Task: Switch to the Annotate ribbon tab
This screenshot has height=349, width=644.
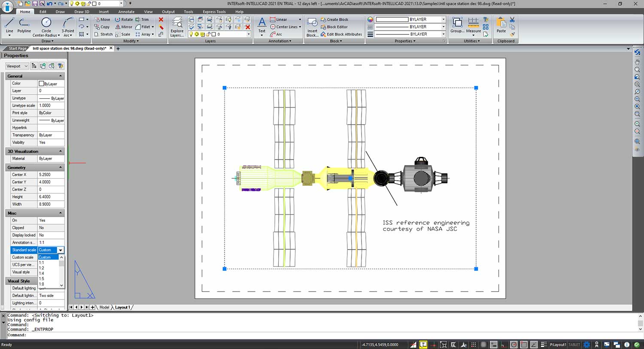Action: 126,12
